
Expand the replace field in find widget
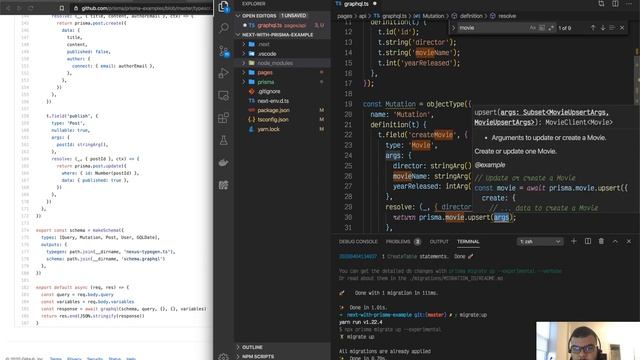(453, 28)
